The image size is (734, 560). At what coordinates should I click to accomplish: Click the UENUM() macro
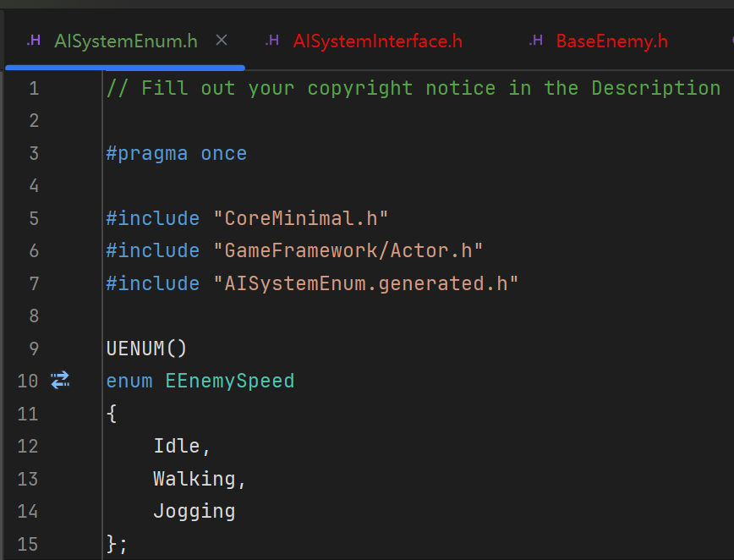coord(146,349)
